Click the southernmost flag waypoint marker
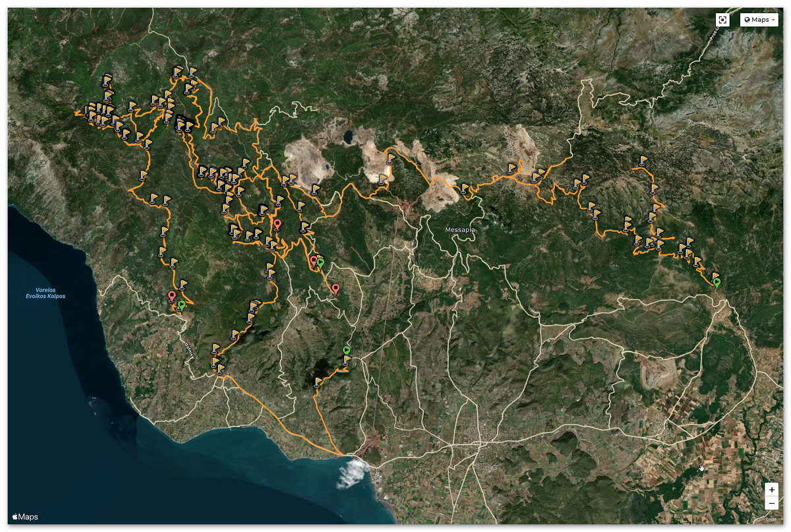Image resolution: width=791 pixels, height=532 pixels. point(318,382)
